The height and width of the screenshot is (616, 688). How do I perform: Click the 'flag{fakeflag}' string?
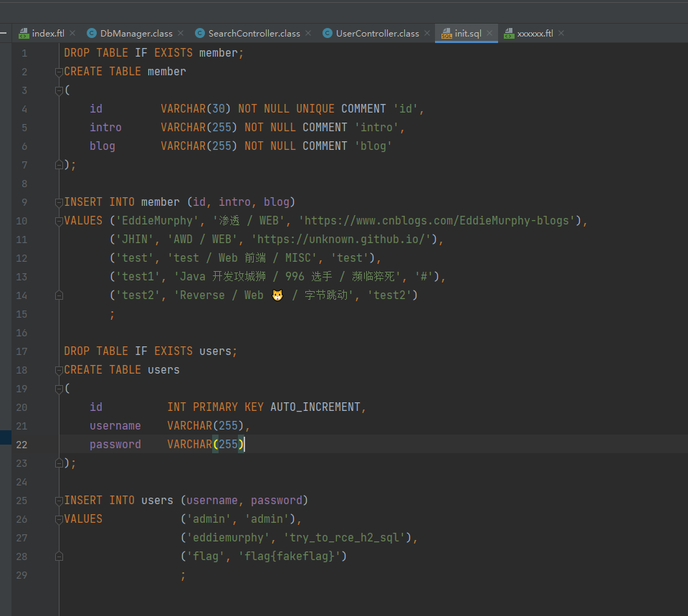tap(289, 556)
